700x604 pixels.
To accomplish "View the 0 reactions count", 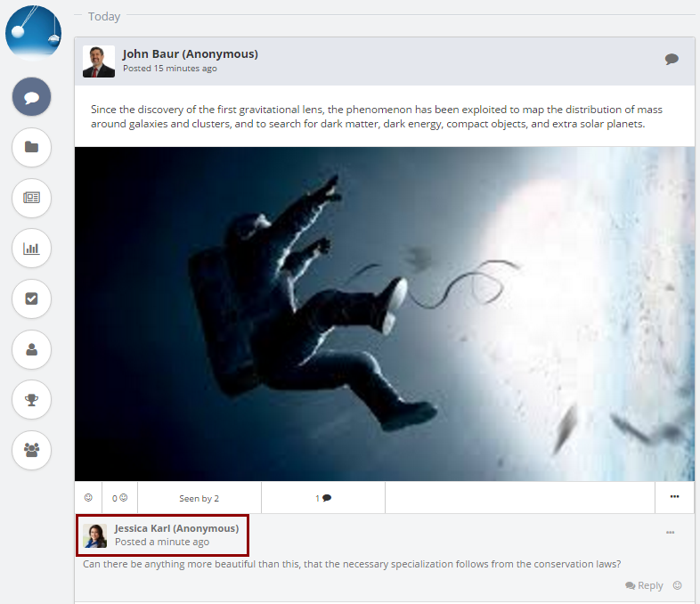I will coord(119,498).
